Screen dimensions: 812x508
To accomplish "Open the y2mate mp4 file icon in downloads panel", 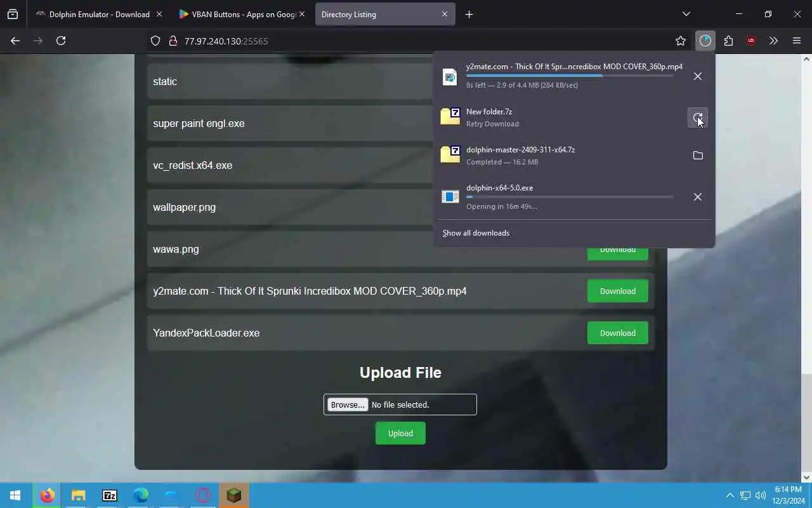I will click(x=450, y=77).
